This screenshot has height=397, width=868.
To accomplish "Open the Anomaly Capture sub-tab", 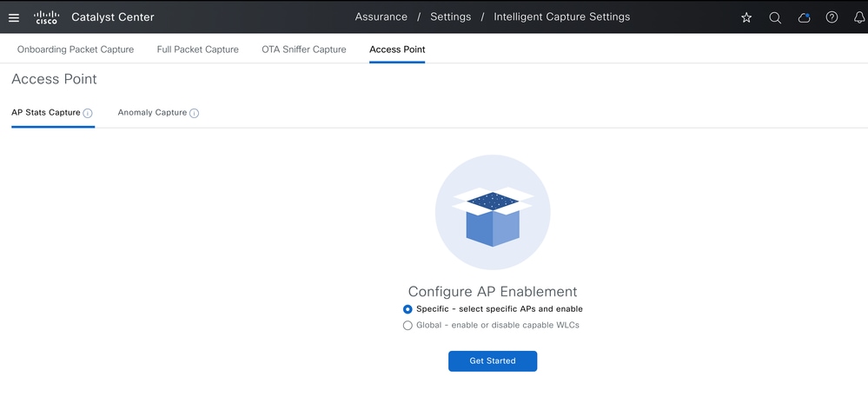I will point(152,112).
